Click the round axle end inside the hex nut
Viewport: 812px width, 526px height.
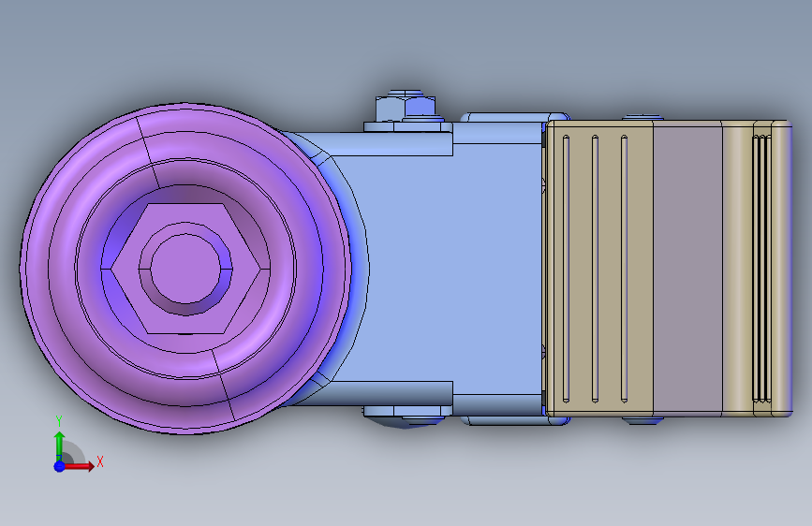pos(185,269)
